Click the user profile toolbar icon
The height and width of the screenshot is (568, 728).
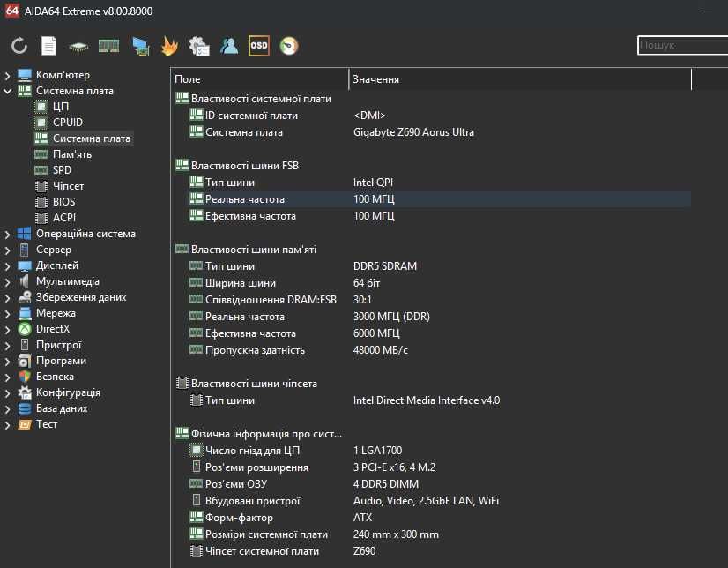[x=229, y=46]
